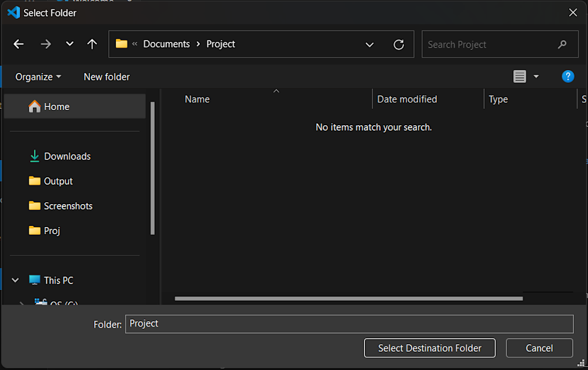
Task: Cancel the folder selection dialog
Action: point(539,348)
